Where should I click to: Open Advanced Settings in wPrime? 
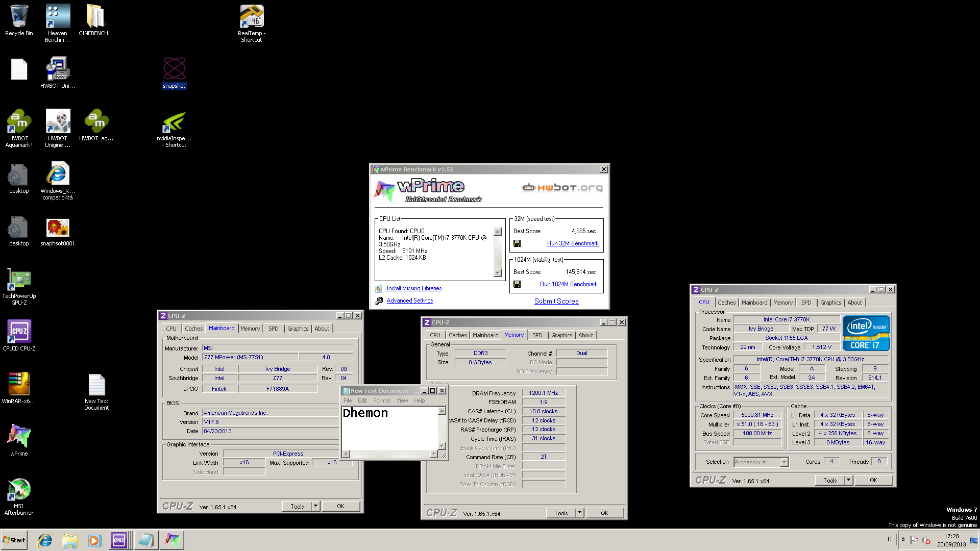pos(409,300)
